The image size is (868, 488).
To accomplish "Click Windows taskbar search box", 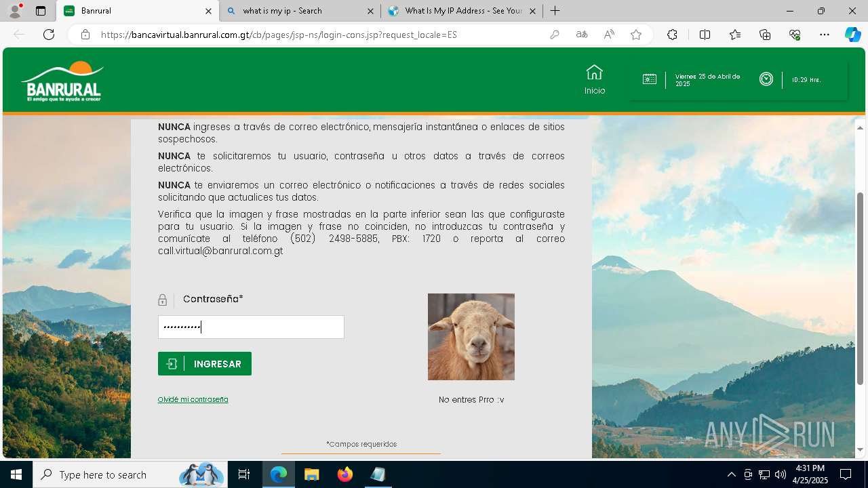I will click(129, 474).
